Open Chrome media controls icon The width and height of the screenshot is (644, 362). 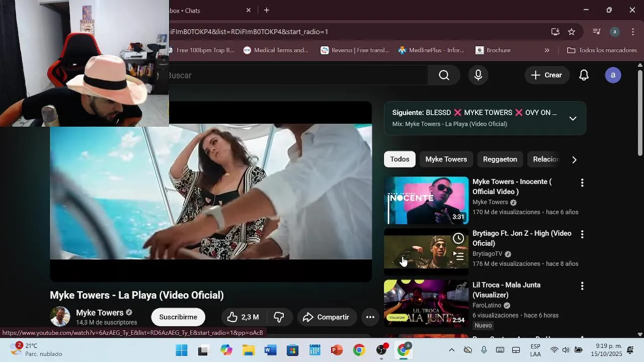pyautogui.click(x=597, y=32)
